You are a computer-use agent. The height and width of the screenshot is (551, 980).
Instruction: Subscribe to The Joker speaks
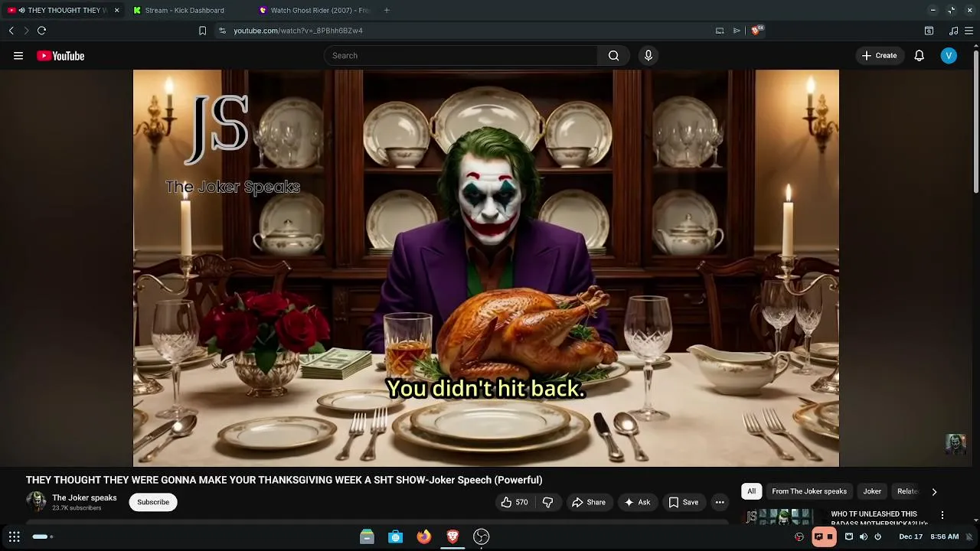point(153,502)
